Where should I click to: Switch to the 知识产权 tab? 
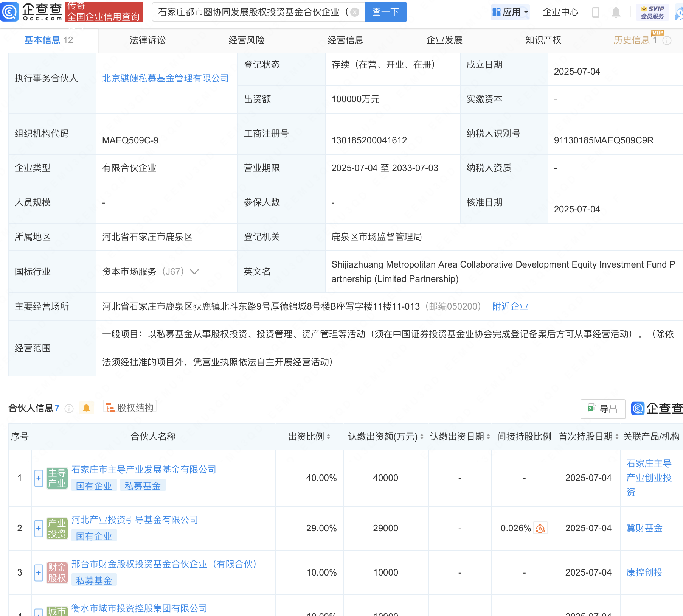tap(543, 40)
